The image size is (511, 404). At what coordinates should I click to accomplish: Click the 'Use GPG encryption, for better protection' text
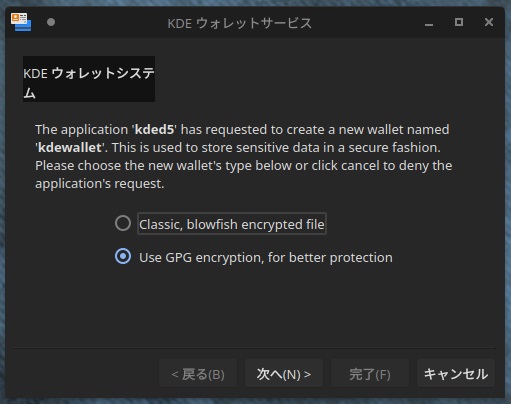(266, 258)
